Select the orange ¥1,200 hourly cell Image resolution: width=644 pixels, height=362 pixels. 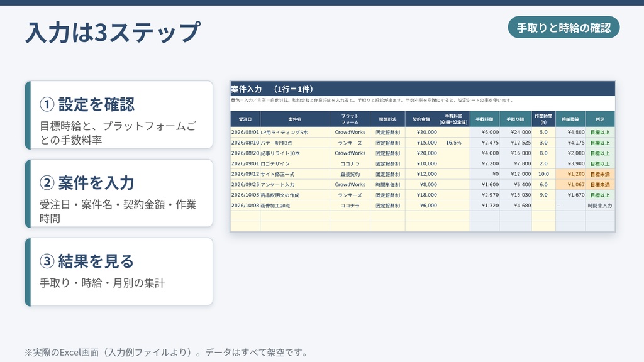(x=570, y=174)
